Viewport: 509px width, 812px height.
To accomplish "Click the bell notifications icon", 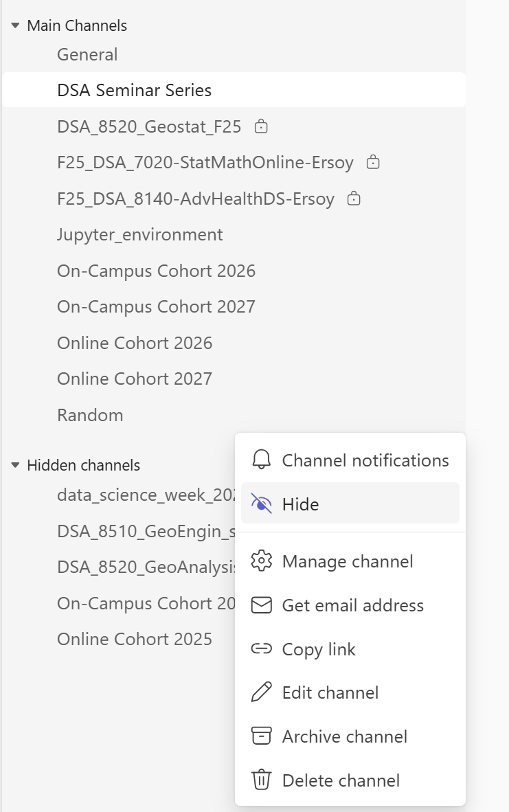I will 262,460.
